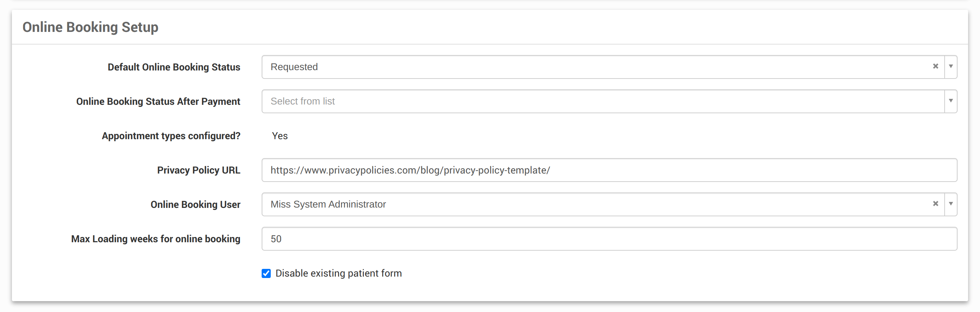Click the 'Online Booking User' label
Viewport: 980px width, 312px height.
[195, 205]
